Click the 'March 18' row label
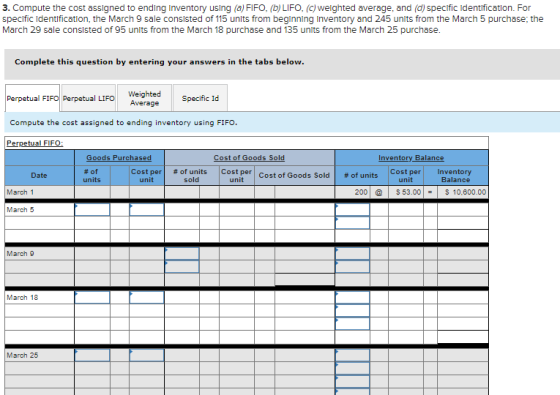Screen dimensions: 560x395 pyautogui.click(x=22, y=298)
